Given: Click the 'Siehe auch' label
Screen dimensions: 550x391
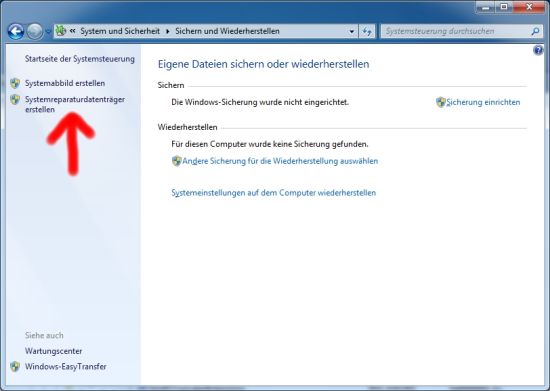Looking at the screenshot, I should [x=44, y=335].
